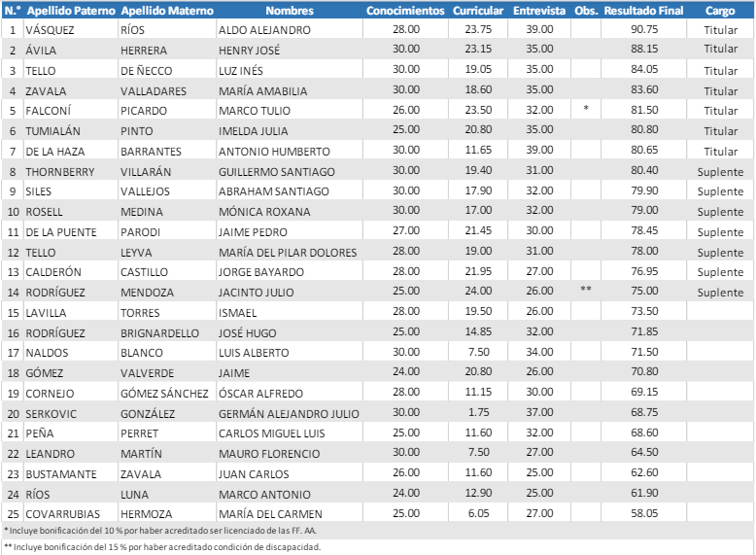Select the cell 'LEYVA'
Screen dimensions: 756x555
(136, 253)
